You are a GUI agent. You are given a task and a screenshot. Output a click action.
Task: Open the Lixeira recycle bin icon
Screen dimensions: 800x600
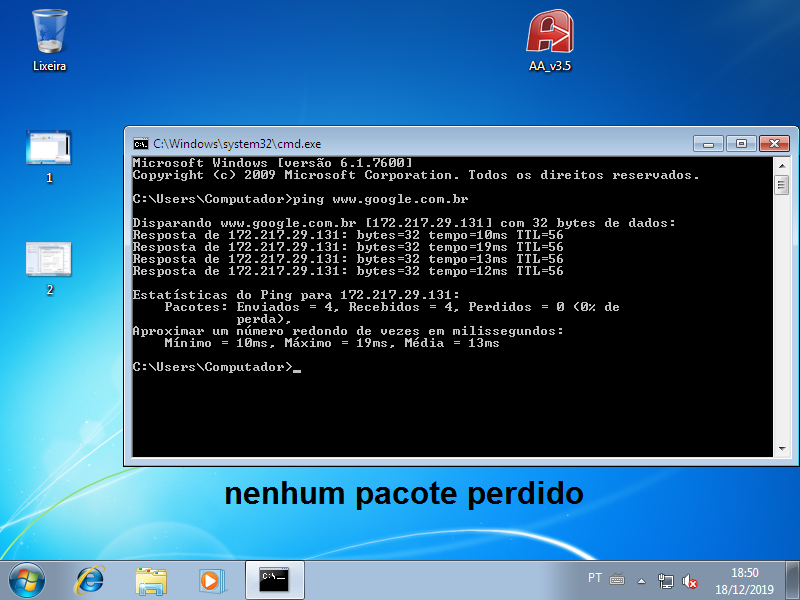point(49,40)
